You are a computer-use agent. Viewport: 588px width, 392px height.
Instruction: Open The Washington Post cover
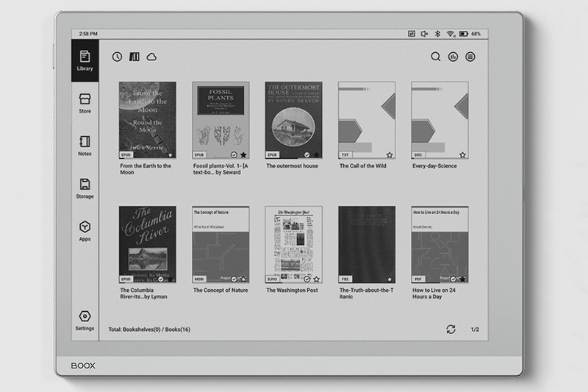tap(293, 244)
